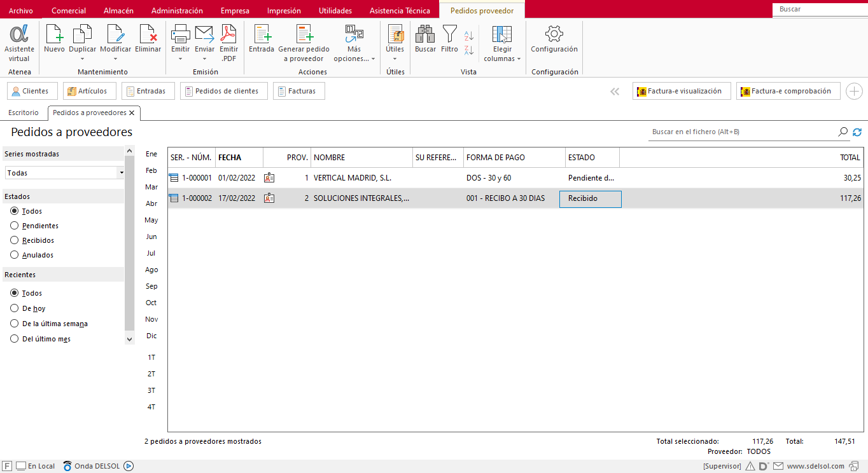Sort by FECHA column header

239,158
